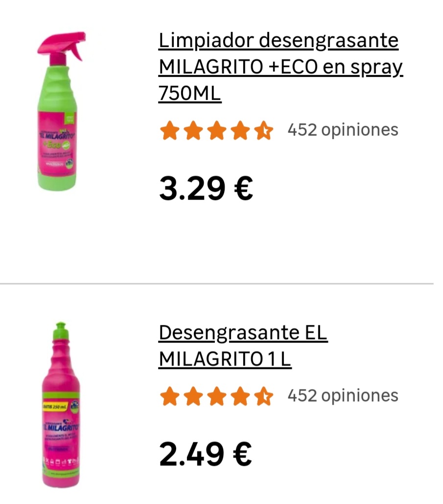Viewport: 443px width, 504px height.
Task: Click the green cap on the 1 L bottle
Action: tap(61, 330)
